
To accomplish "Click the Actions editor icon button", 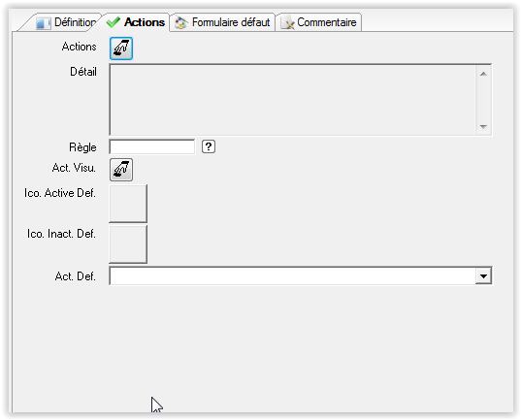I will (x=121, y=48).
